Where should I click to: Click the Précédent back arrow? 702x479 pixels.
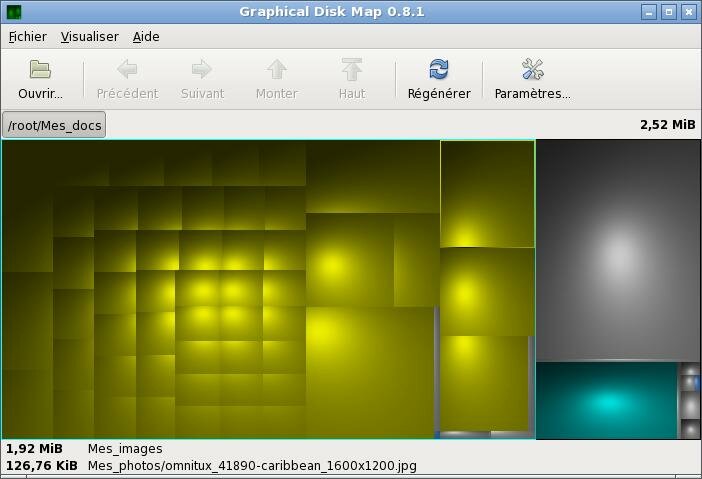click(127, 69)
